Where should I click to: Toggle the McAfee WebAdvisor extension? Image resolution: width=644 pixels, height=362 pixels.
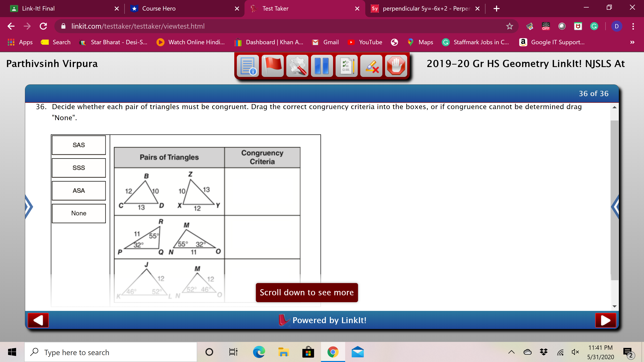pos(578,26)
